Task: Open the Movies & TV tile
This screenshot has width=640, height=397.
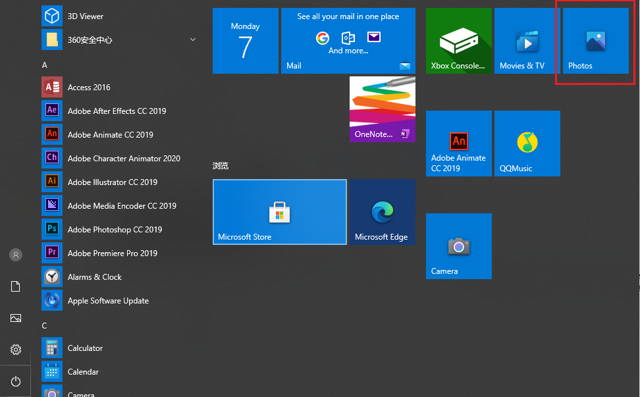Action: coord(527,41)
